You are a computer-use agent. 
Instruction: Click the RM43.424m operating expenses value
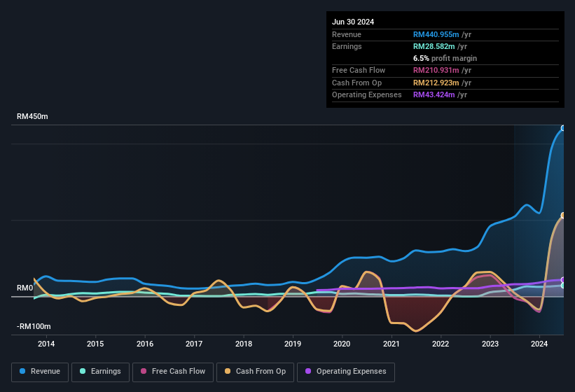click(x=434, y=95)
